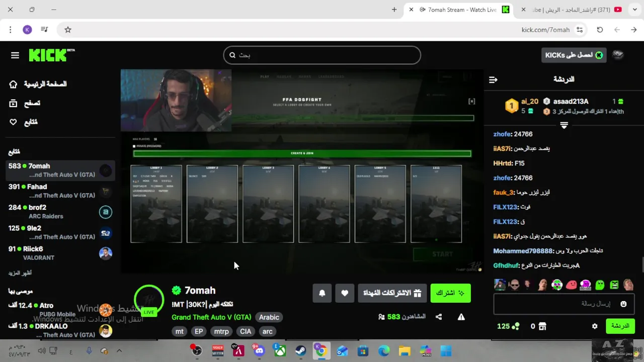Click the 'mtrp' tag
644x362 pixels.
221,331
